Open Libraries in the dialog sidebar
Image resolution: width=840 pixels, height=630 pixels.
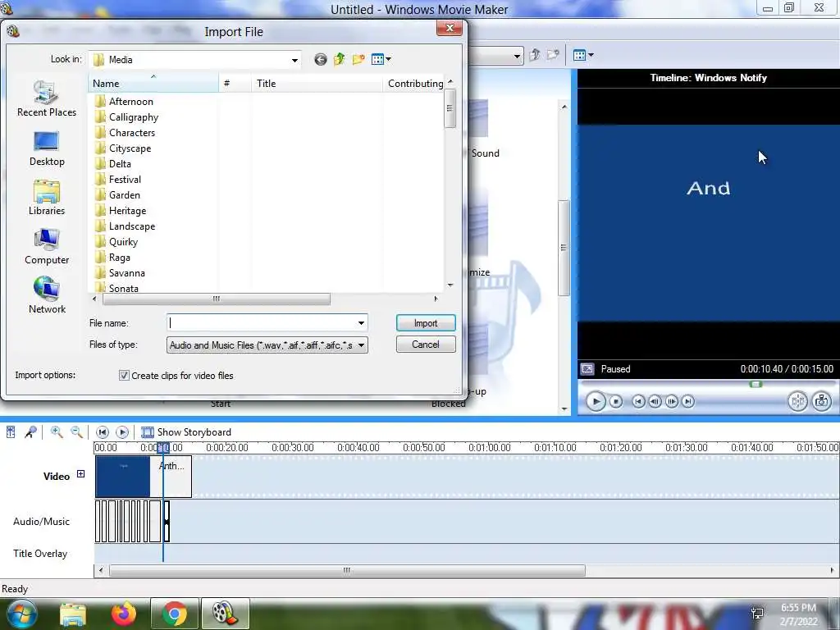click(x=47, y=198)
